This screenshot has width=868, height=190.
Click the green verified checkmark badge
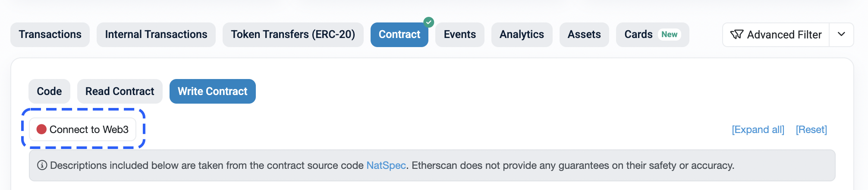tap(428, 22)
